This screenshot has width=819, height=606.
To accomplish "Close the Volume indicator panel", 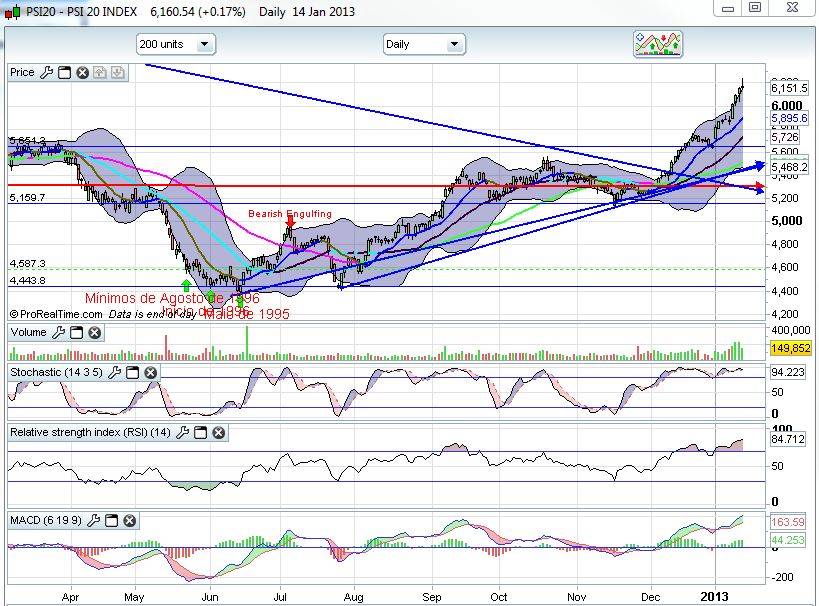I will (x=94, y=333).
